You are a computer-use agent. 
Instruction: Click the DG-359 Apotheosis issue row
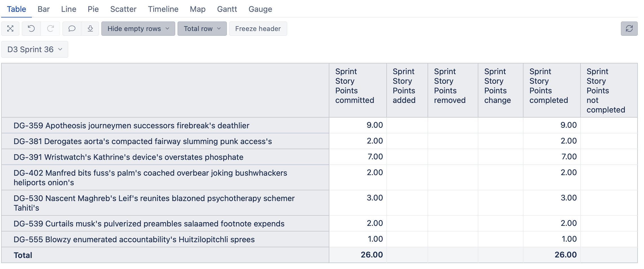point(131,125)
